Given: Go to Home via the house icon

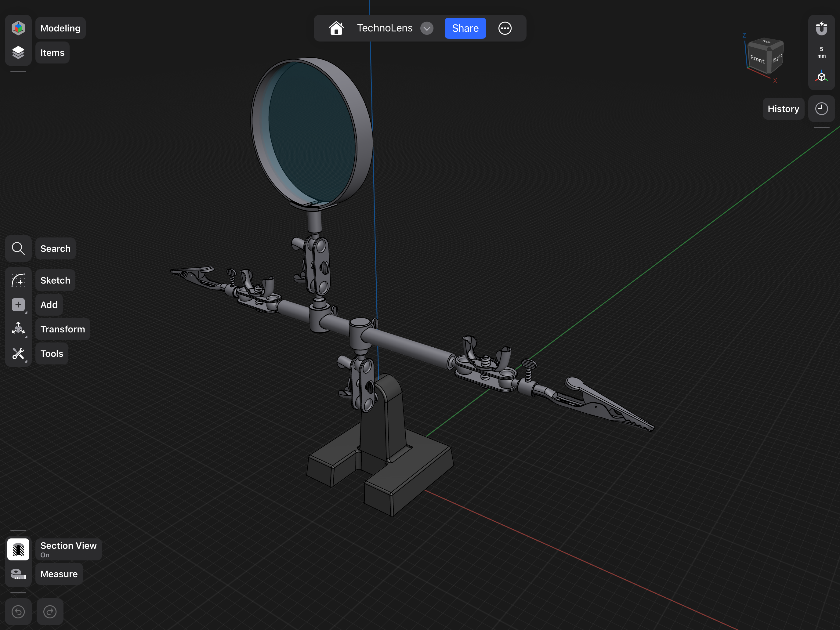Looking at the screenshot, I should point(336,28).
